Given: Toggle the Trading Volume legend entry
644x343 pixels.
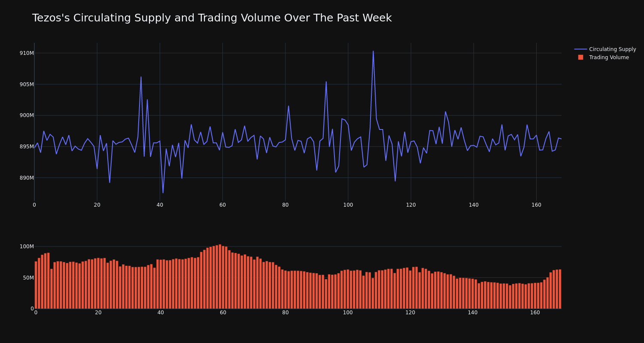Looking at the screenshot, I should point(605,57).
